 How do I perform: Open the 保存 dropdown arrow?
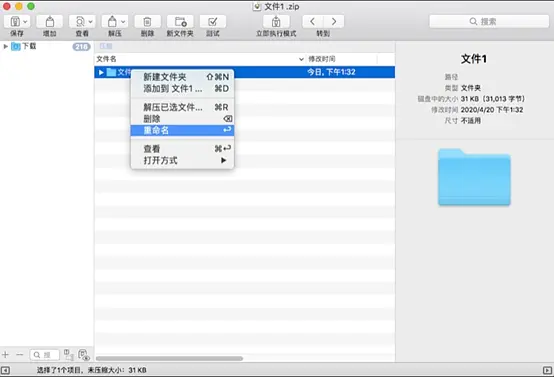click(25, 22)
